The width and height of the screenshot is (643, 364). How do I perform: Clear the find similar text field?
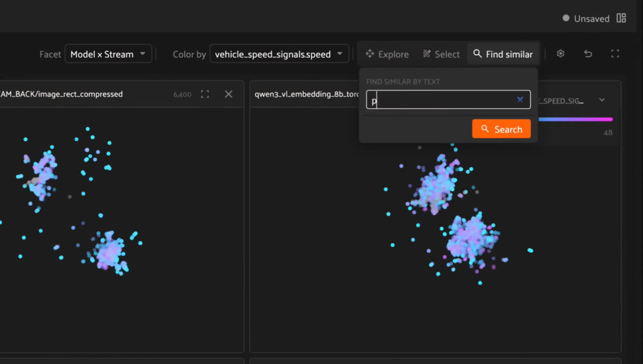click(520, 100)
